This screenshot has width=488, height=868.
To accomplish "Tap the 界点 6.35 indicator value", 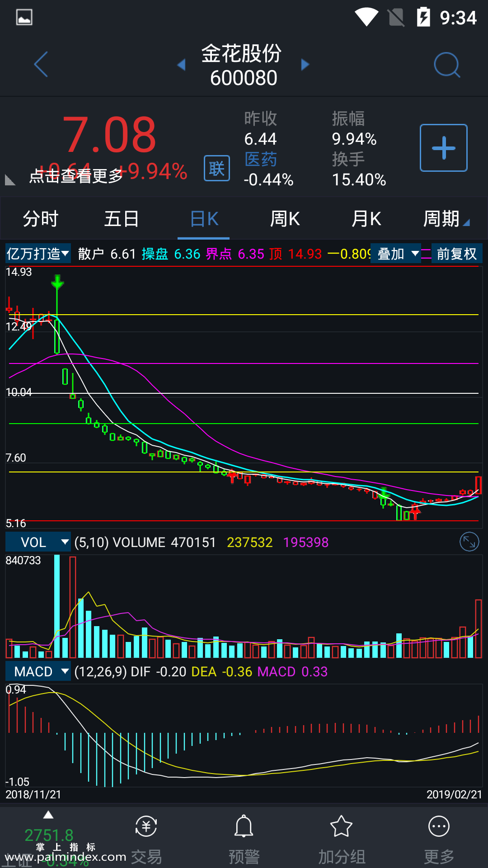I will [235, 254].
